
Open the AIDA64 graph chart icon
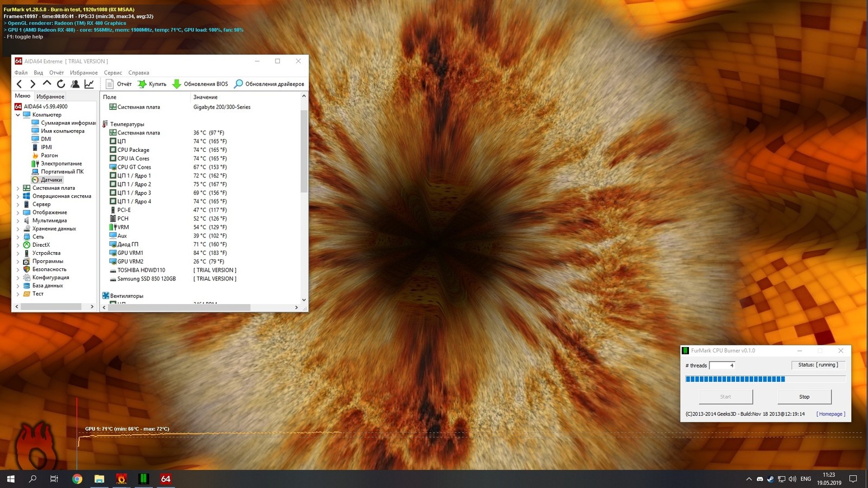click(x=89, y=84)
